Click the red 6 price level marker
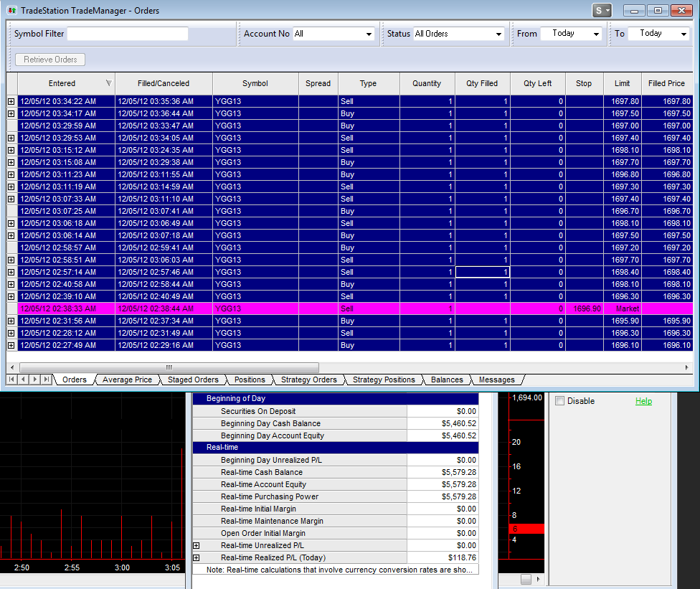 (526, 529)
